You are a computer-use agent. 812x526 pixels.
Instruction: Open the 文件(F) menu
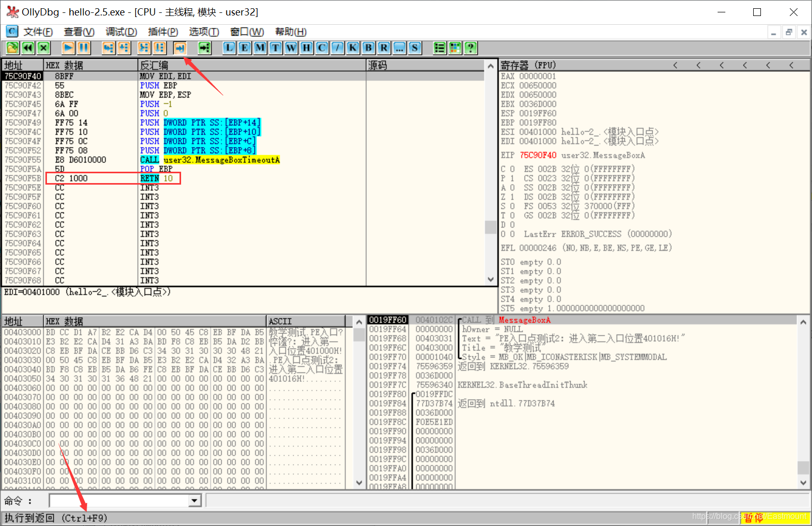[x=38, y=32]
